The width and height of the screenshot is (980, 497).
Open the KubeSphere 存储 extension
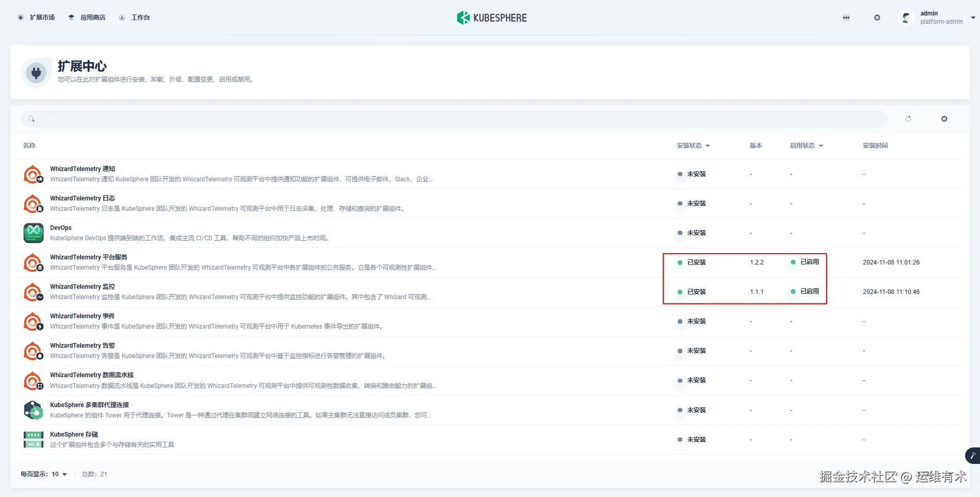pyautogui.click(x=74, y=434)
